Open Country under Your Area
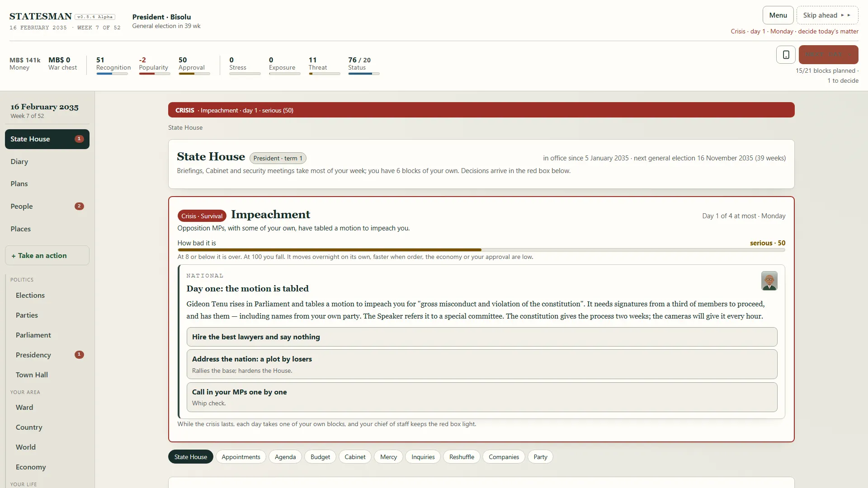The width and height of the screenshot is (868, 488). pos(50,427)
